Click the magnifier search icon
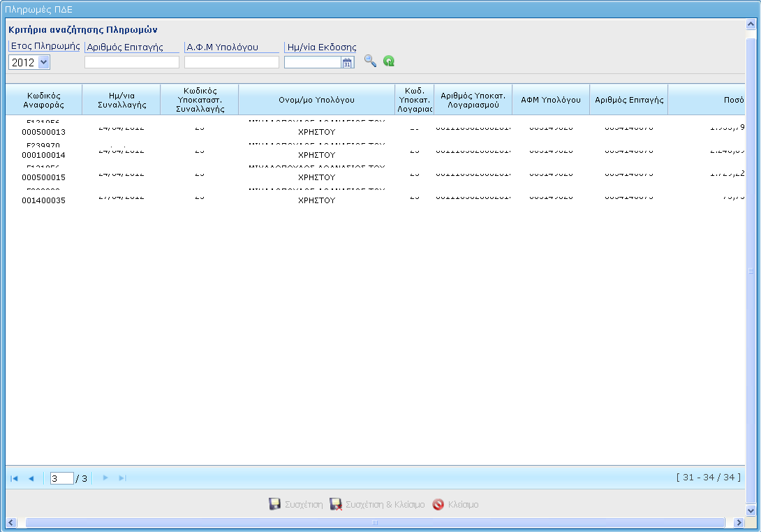This screenshot has width=761, height=532. pyautogui.click(x=370, y=61)
